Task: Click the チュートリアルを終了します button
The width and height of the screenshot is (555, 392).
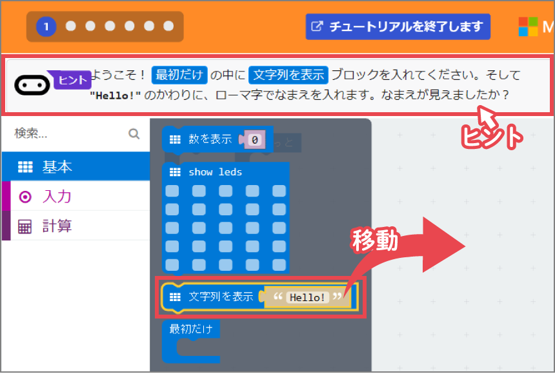Action: click(x=398, y=26)
